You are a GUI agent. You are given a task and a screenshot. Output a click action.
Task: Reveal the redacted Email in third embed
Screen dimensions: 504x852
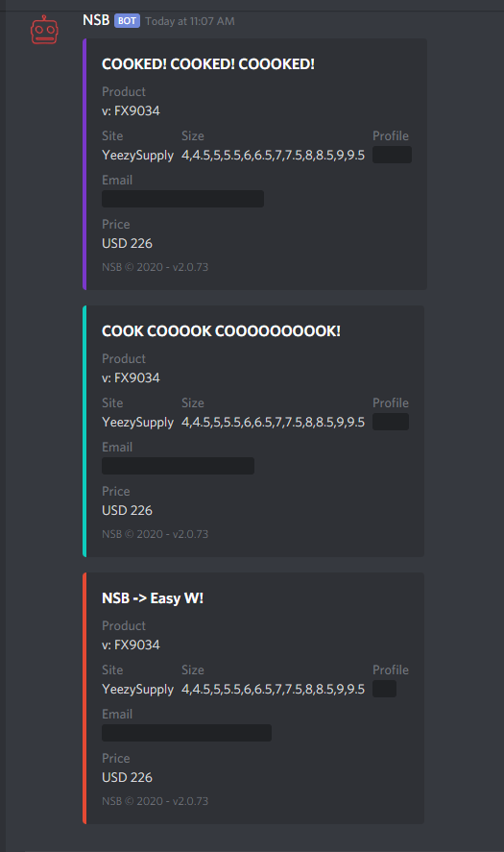click(187, 733)
